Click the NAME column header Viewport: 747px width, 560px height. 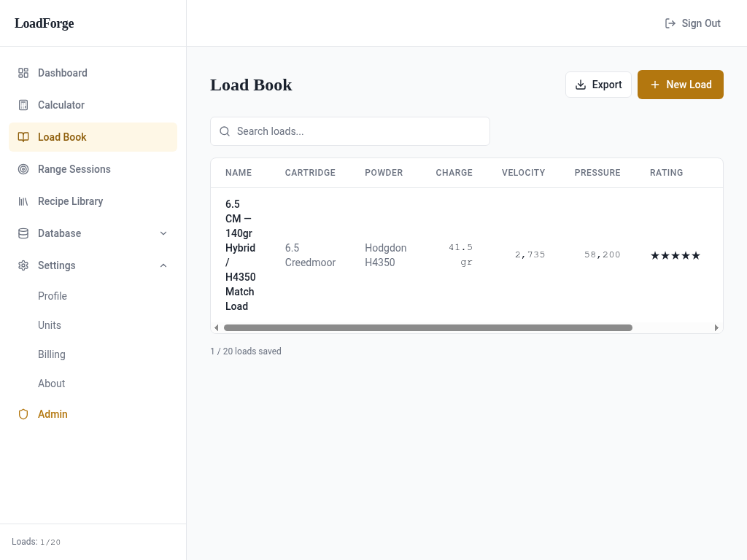[239, 173]
